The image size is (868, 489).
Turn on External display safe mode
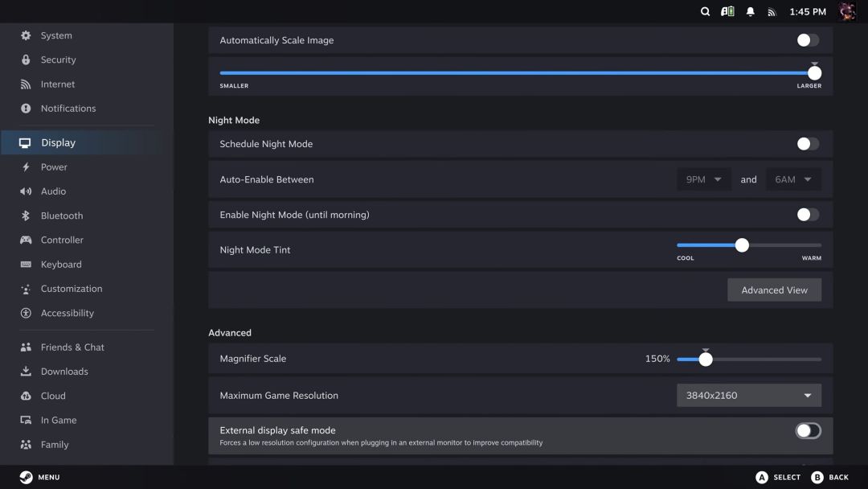(x=808, y=430)
